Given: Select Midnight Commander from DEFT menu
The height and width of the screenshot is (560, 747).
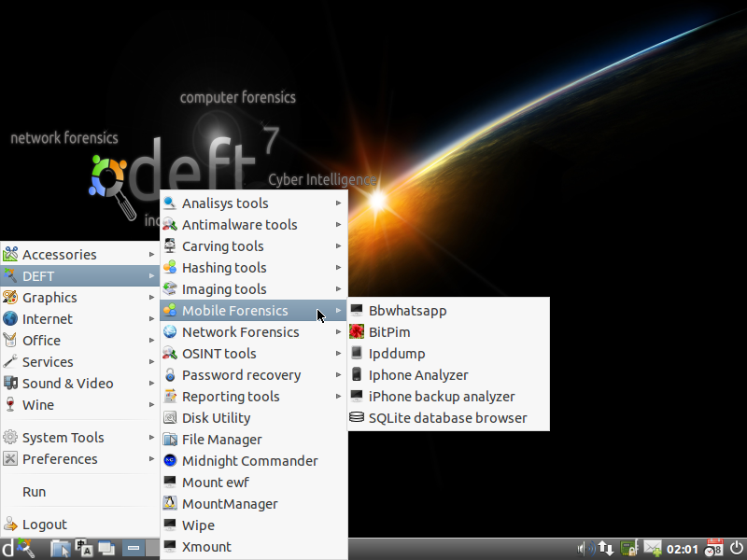Looking at the screenshot, I should (249, 461).
